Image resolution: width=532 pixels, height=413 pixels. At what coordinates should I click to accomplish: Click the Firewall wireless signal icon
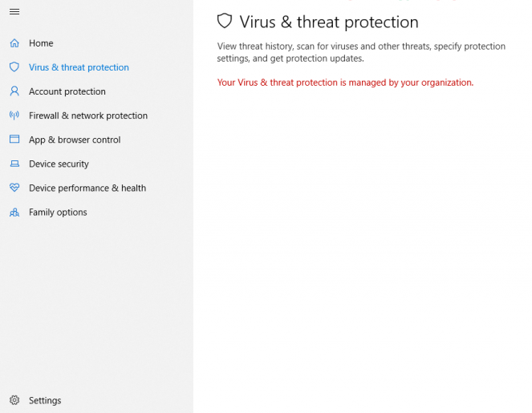click(x=14, y=115)
